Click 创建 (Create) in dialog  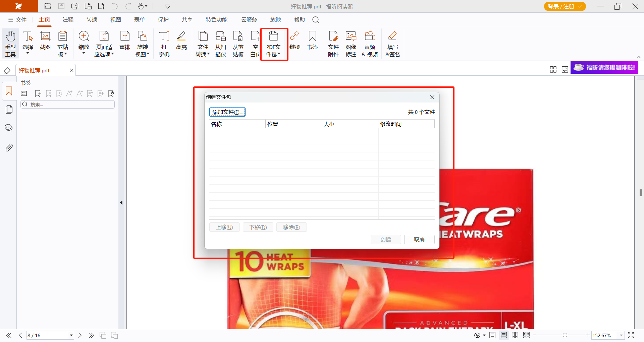click(386, 240)
